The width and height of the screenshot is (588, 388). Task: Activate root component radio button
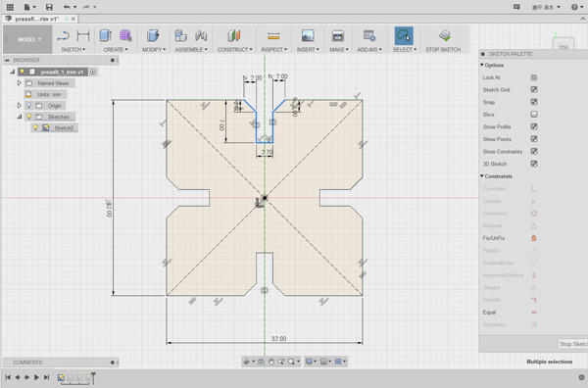tap(93, 72)
